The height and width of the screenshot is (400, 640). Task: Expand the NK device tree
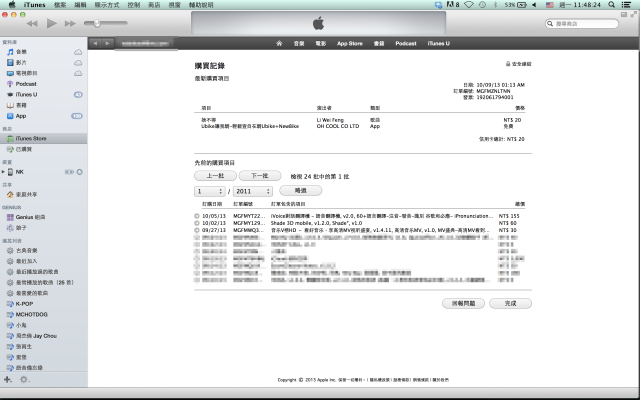[3, 172]
